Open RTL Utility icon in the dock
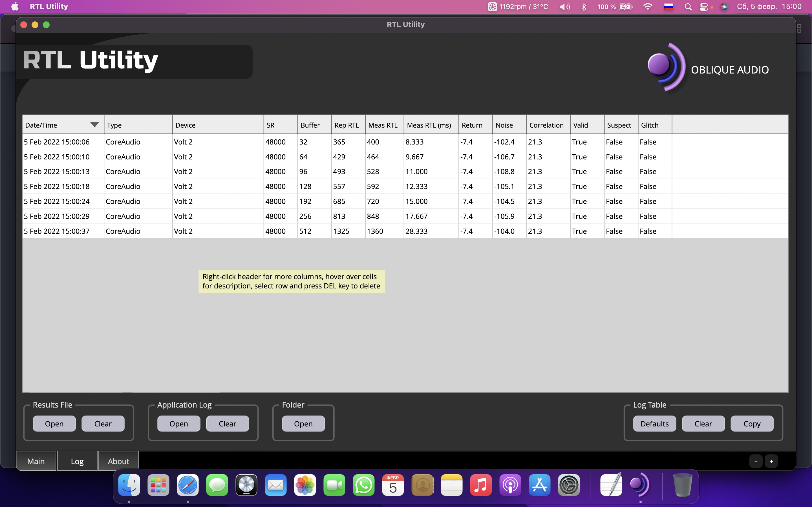Viewport: 812px width, 507px height. pos(640,485)
